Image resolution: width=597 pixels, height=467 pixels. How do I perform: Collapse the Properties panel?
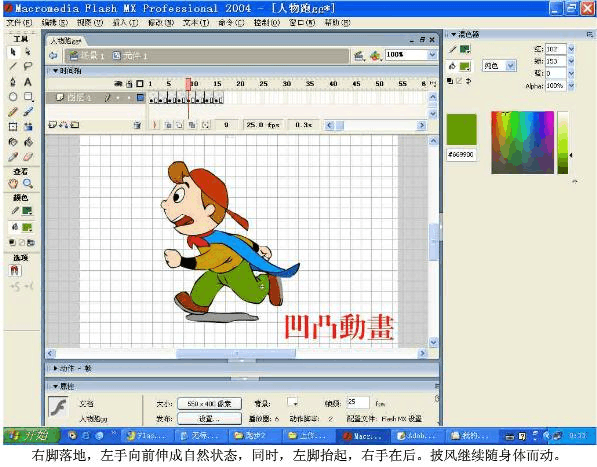point(56,387)
